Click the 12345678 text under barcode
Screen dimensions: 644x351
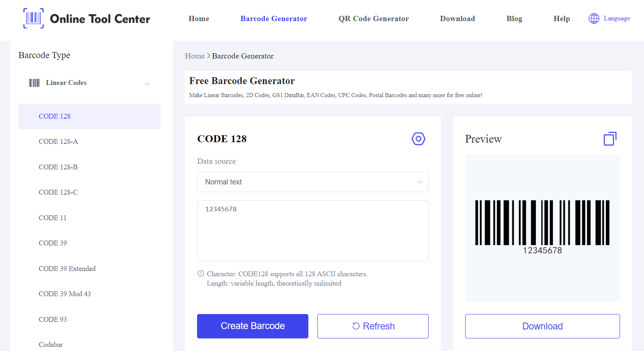542,251
